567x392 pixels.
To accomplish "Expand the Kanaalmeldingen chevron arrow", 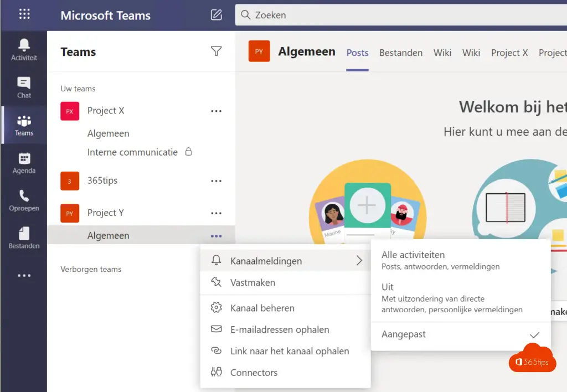I will click(359, 261).
